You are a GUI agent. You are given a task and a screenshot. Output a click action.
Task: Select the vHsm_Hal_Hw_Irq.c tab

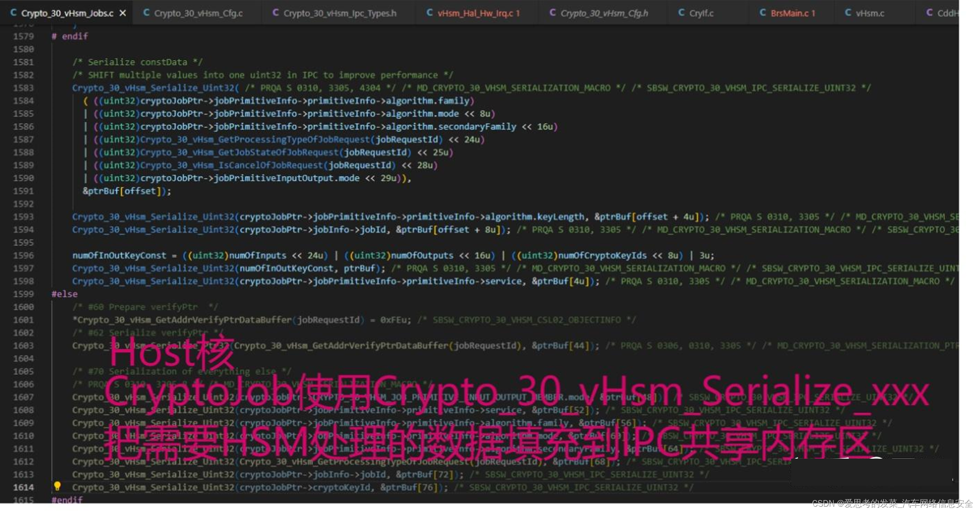478,13
